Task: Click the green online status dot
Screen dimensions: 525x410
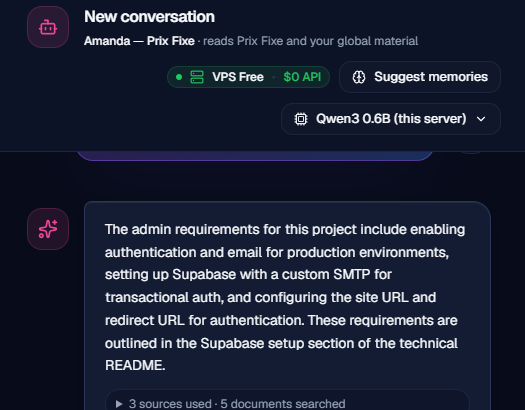Action: 179,77
